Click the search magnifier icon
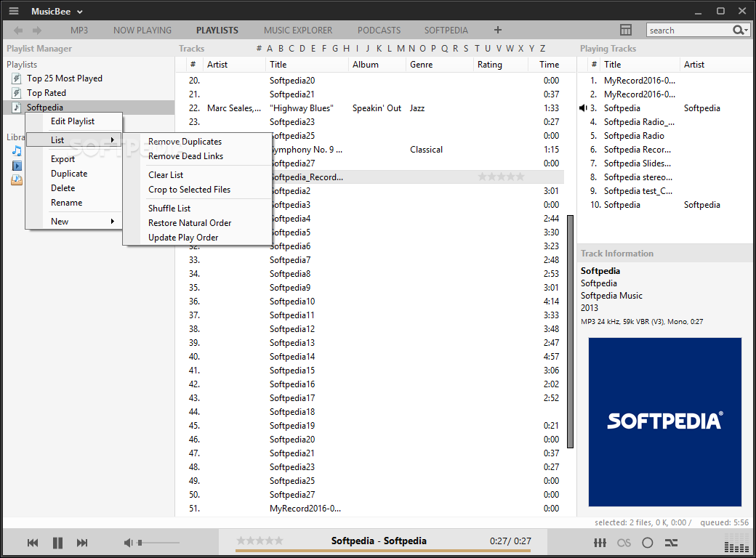756x558 pixels. click(x=739, y=31)
